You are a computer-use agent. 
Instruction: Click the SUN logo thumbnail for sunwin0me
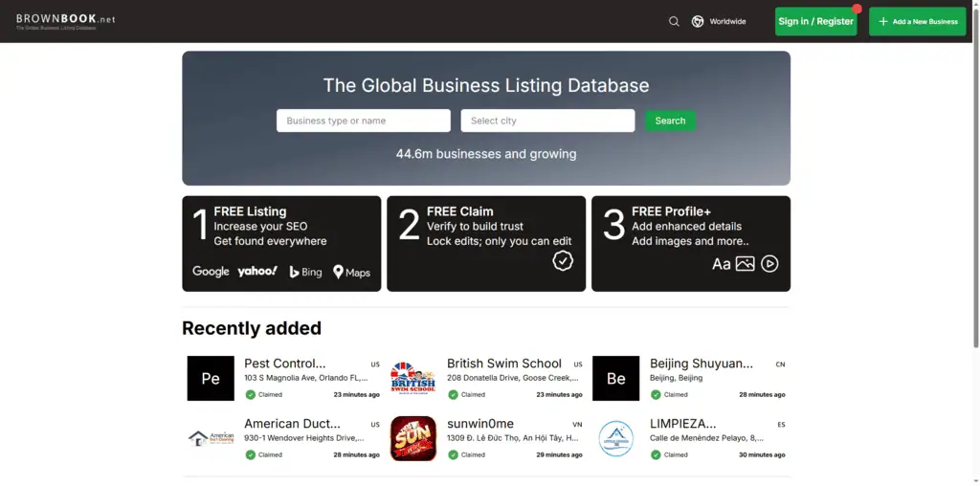coord(413,438)
